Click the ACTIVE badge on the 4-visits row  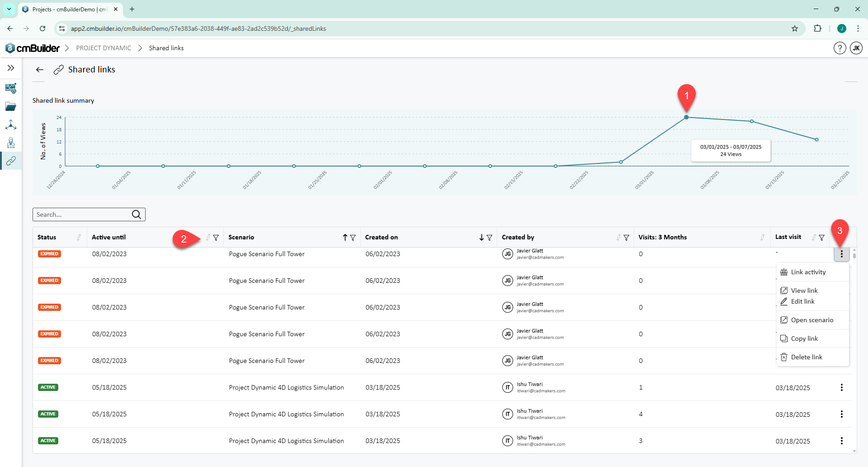pos(48,414)
